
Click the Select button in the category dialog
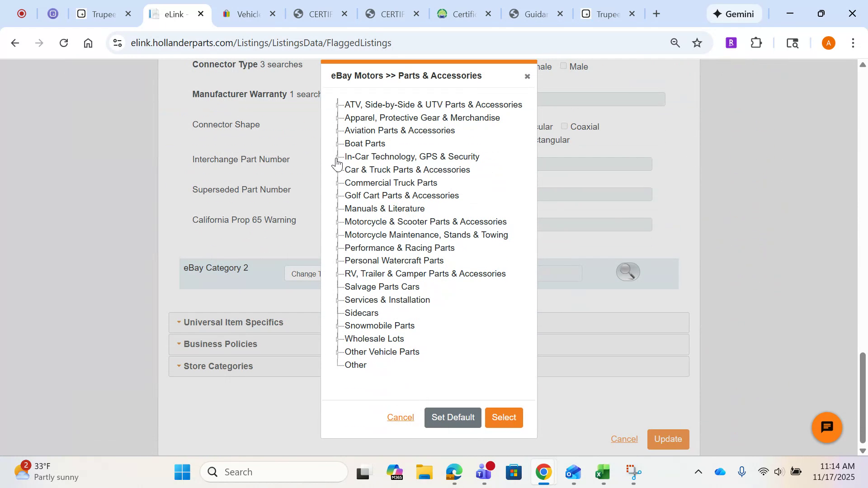tap(504, 418)
